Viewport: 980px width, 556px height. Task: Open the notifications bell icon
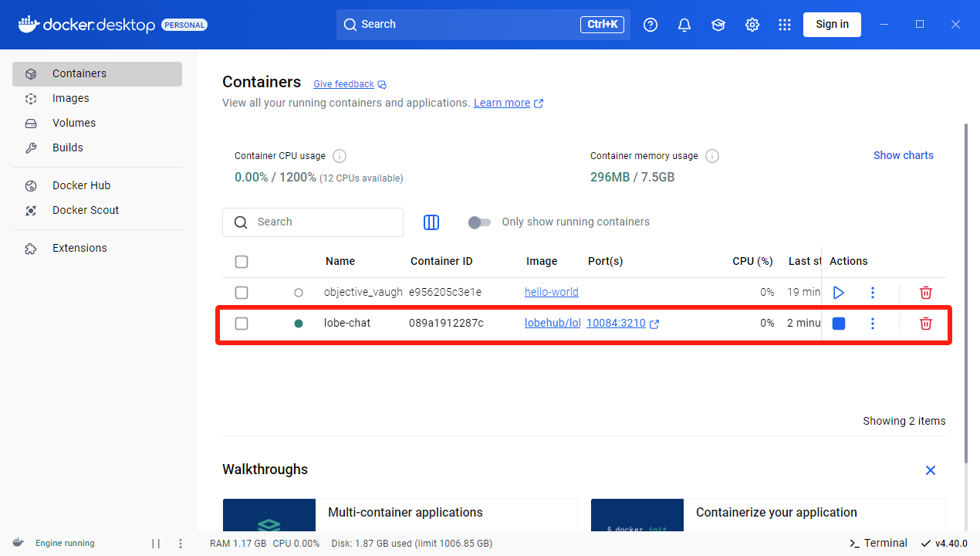(684, 25)
